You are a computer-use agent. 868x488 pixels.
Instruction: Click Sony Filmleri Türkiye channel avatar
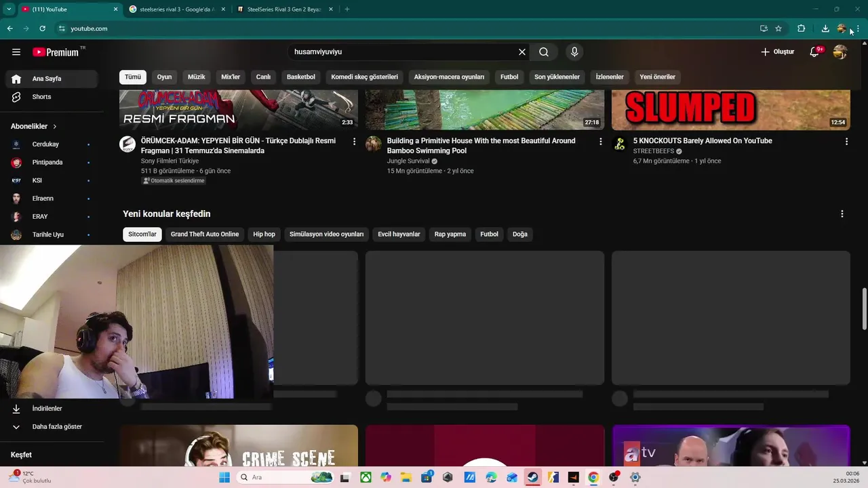pos(127,144)
